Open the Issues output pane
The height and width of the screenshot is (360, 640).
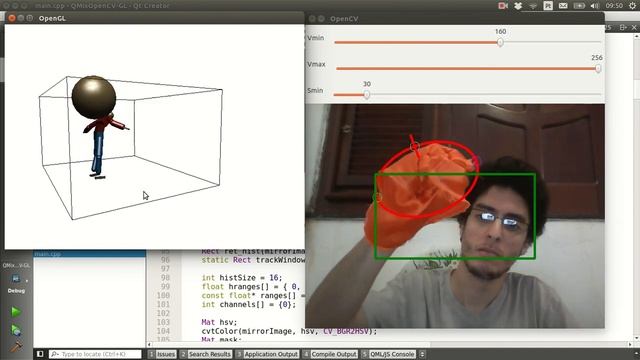tap(162, 354)
